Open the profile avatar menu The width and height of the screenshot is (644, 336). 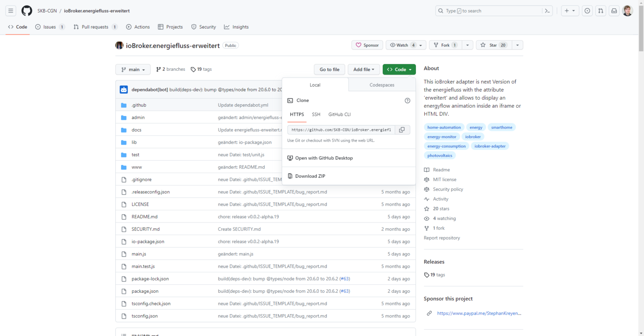click(x=628, y=10)
